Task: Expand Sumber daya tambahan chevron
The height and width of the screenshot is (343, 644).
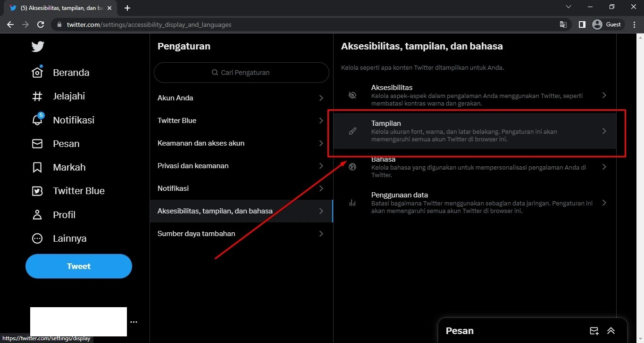Action: 321,234
